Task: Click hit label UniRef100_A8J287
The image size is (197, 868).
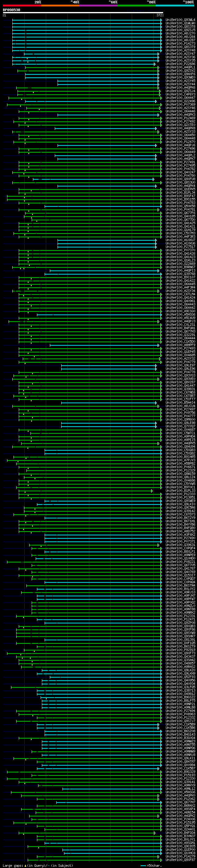Action: pyautogui.click(x=180, y=40)
